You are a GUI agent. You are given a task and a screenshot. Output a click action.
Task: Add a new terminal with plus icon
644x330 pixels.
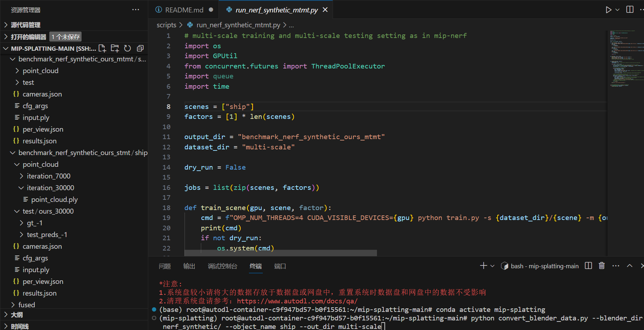click(x=483, y=266)
